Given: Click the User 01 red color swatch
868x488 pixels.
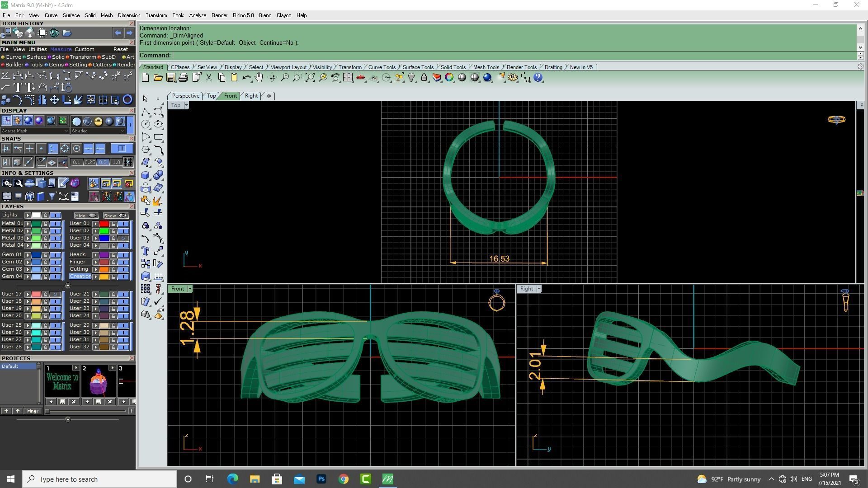Looking at the screenshot, I should [104, 224].
